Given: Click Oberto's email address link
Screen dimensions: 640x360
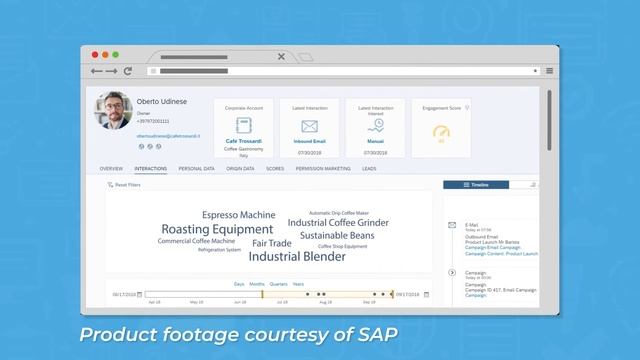Looking at the screenshot, I should (168, 136).
